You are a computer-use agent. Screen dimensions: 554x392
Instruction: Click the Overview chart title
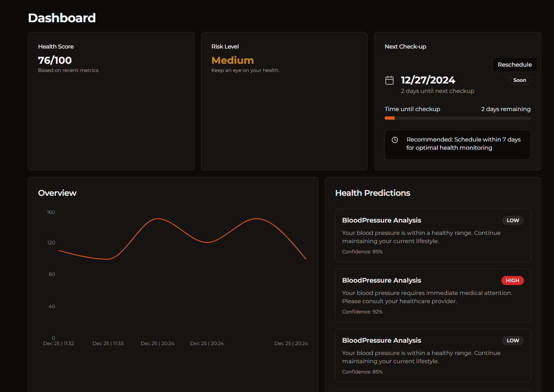(x=57, y=193)
